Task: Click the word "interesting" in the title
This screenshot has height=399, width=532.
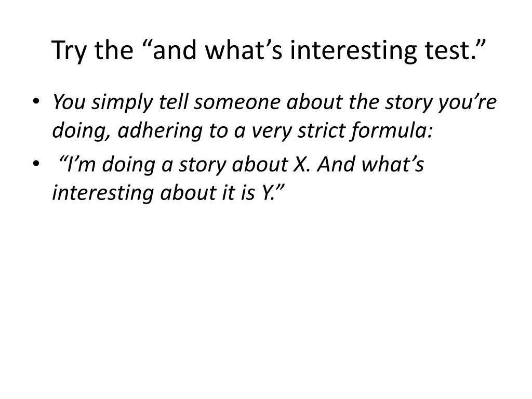Action: coord(353,50)
